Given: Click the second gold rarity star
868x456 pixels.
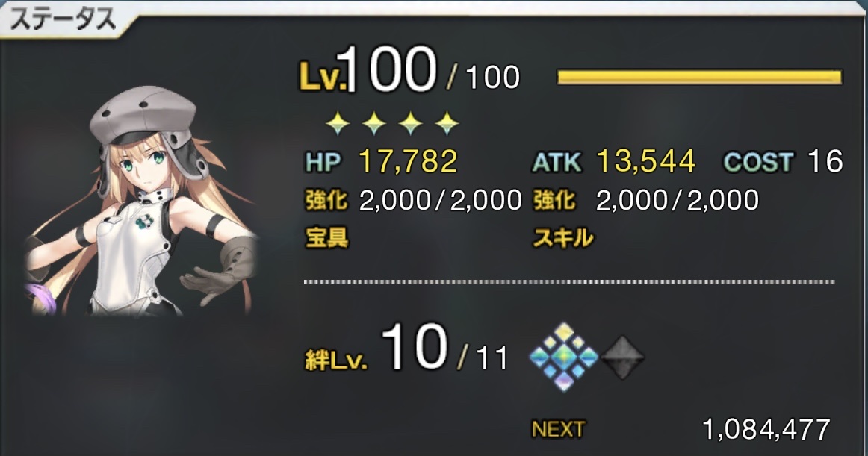Looking at the screenshot, I should (x=373, y=123).
